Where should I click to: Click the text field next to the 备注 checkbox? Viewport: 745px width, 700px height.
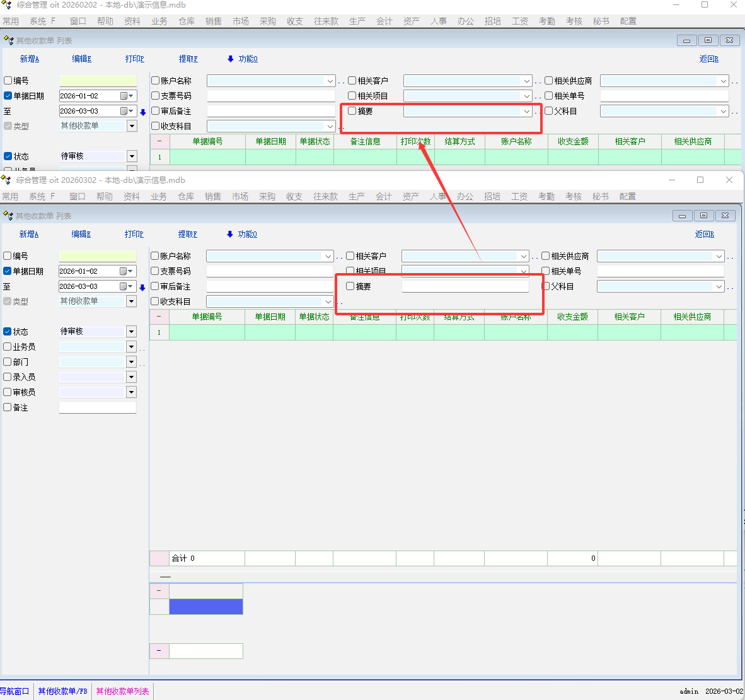98,407
